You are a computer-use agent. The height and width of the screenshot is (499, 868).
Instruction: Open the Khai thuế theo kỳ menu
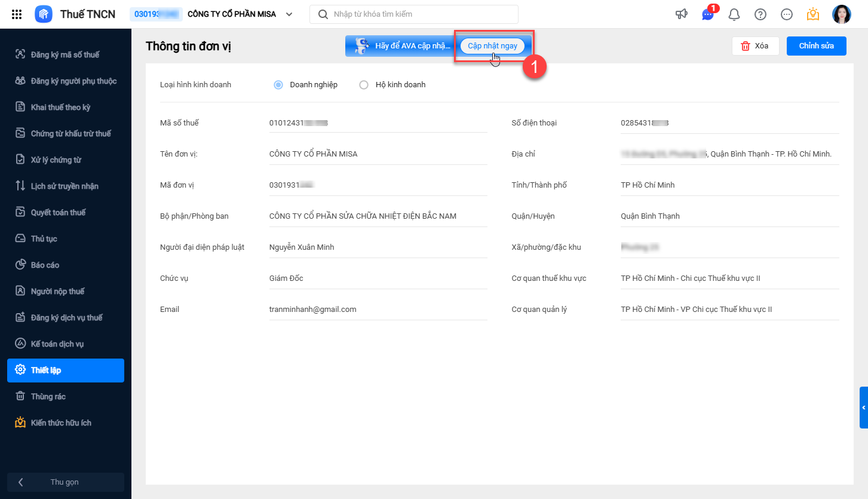tap(60, 108)
